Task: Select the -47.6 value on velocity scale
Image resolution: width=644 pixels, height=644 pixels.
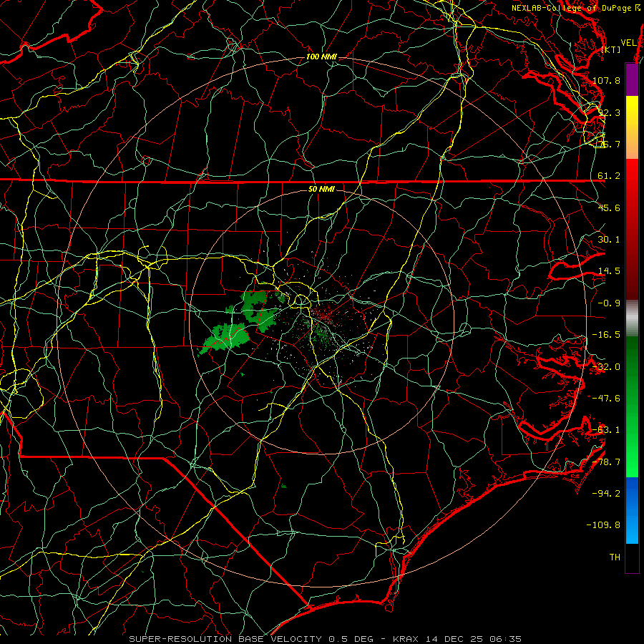Action: click(x=606, y=399)
